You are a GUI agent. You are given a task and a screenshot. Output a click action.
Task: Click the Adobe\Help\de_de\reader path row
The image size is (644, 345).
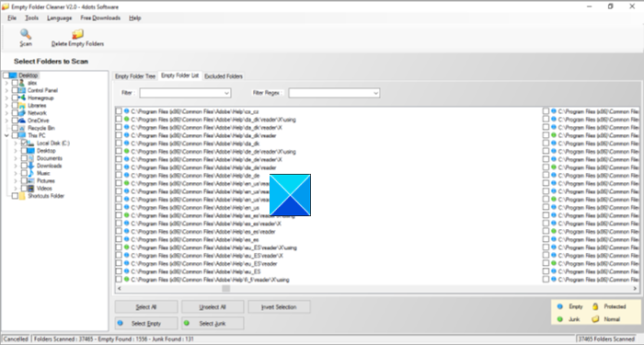coord(203,167)
